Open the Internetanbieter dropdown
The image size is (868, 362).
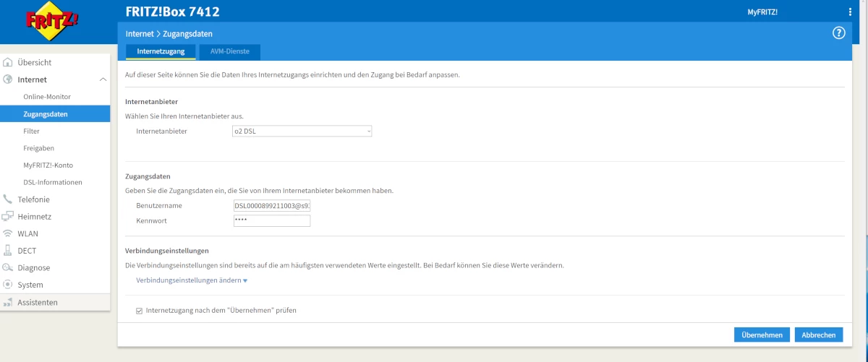(x=302, y=131)
